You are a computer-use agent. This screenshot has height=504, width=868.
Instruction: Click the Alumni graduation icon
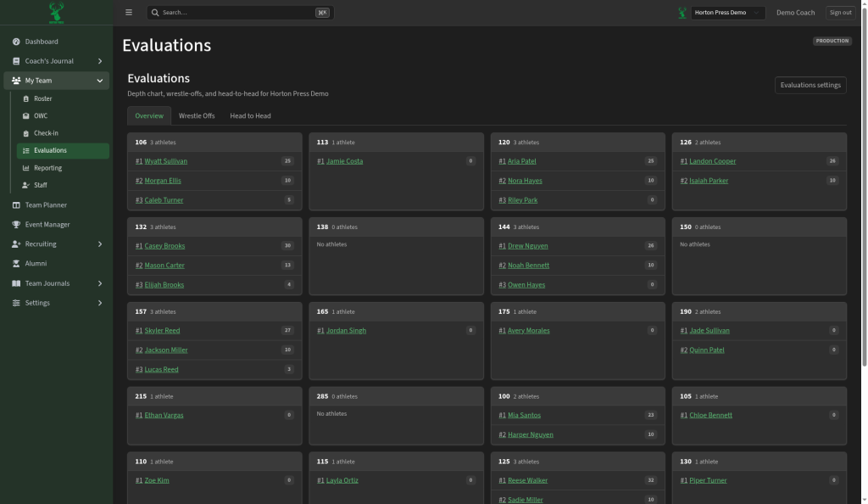(x=16, y=264)
